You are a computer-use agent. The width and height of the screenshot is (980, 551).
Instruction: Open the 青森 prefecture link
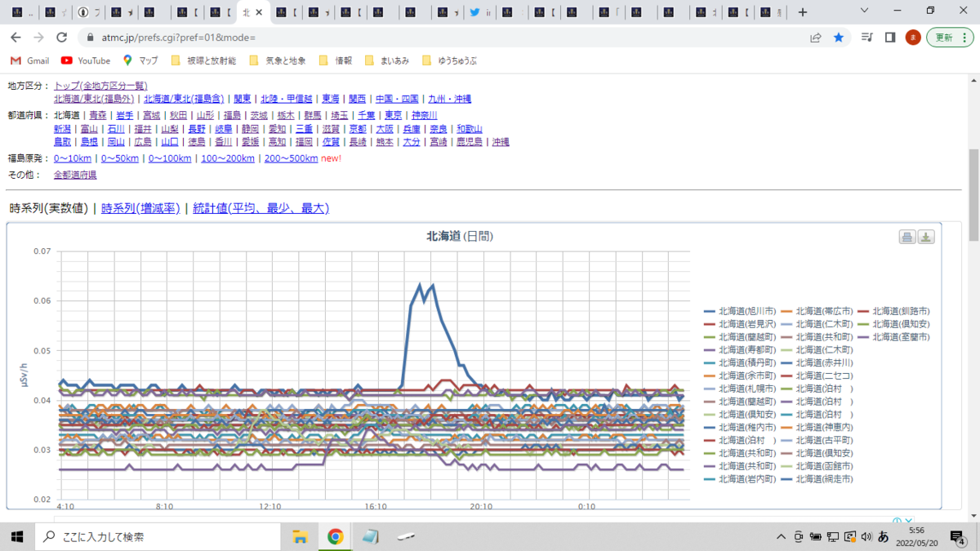coord(98,116)
